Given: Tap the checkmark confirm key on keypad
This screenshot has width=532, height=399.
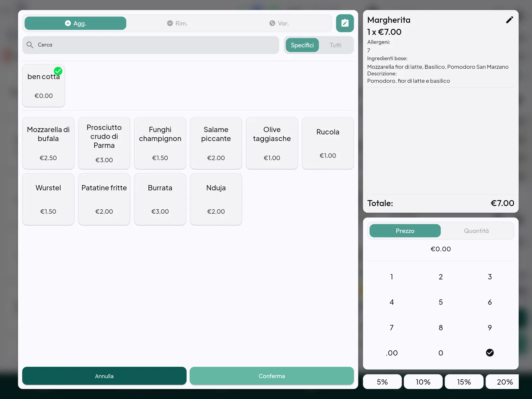Looking at the screenshot, I should coord(490,353).
